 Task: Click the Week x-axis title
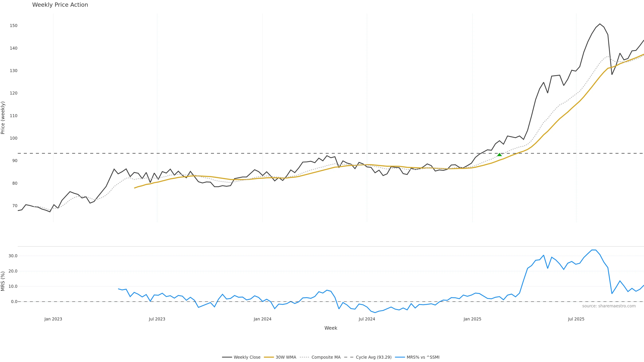pos(331,328)
